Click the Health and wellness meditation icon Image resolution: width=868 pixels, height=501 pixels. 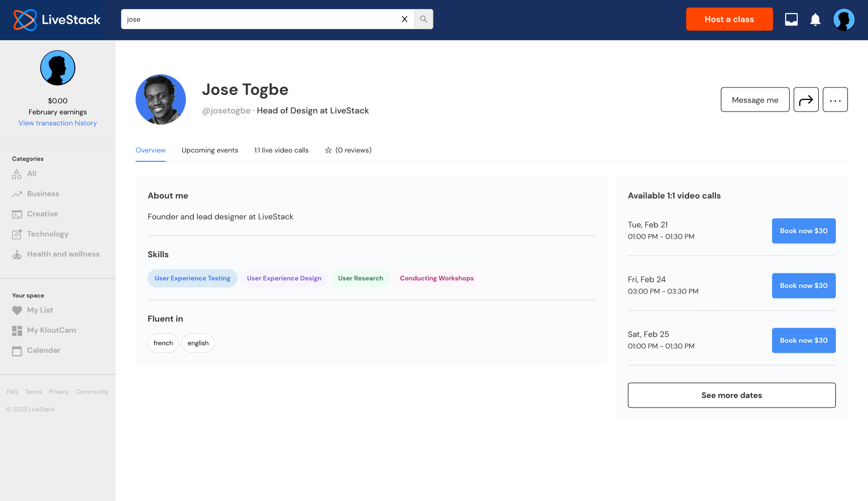(x=17, y=254)
